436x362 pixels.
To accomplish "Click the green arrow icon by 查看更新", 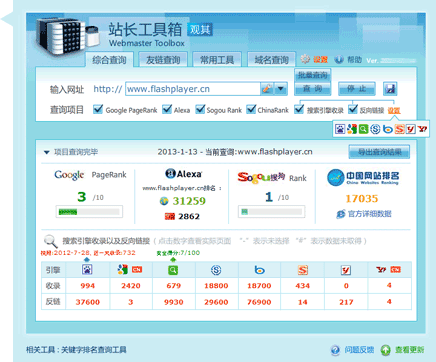I will point(386,350).
